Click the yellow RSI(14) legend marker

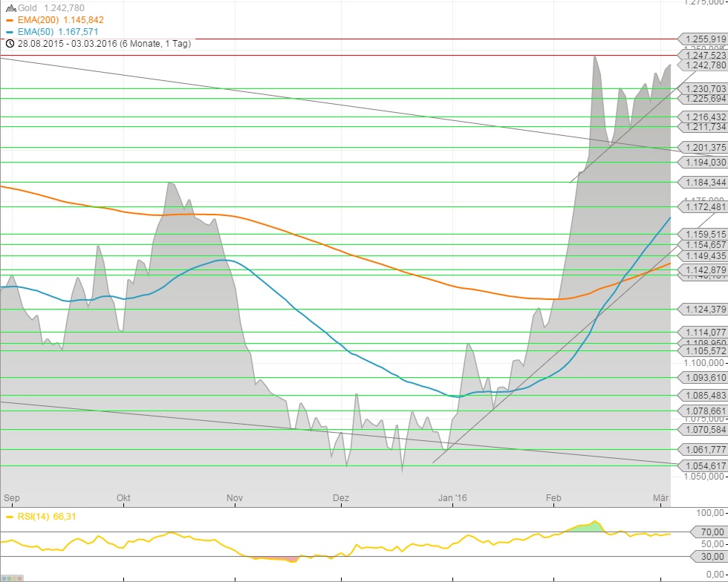pos(10,517)
